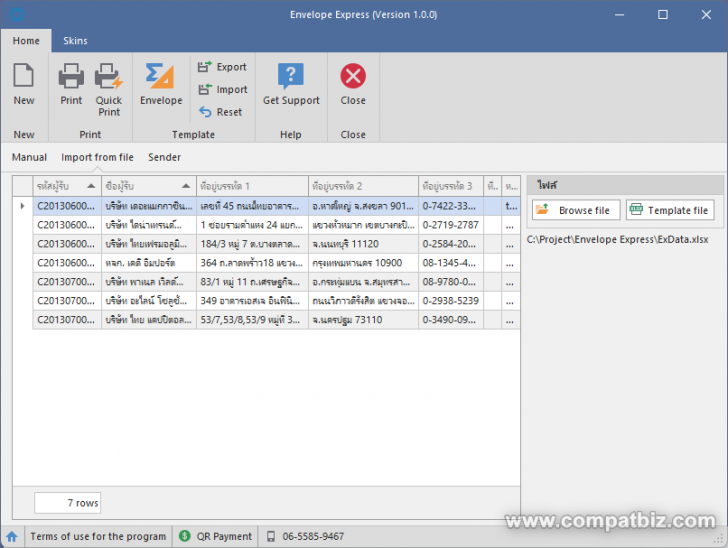Select address cell '184/3 หมู่ 7...'
728x548 pixels.
pos(252,244)
